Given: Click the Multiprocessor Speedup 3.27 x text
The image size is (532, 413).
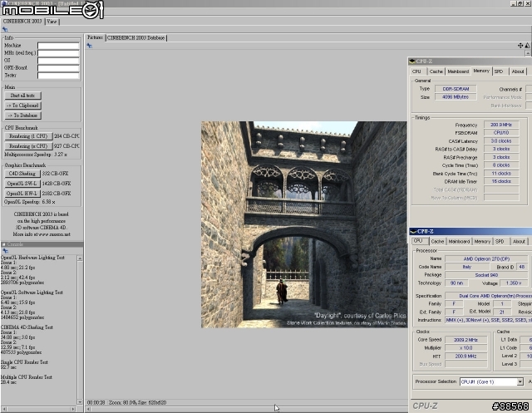Looking at the screenshot, I should click(x=36, y=155).
